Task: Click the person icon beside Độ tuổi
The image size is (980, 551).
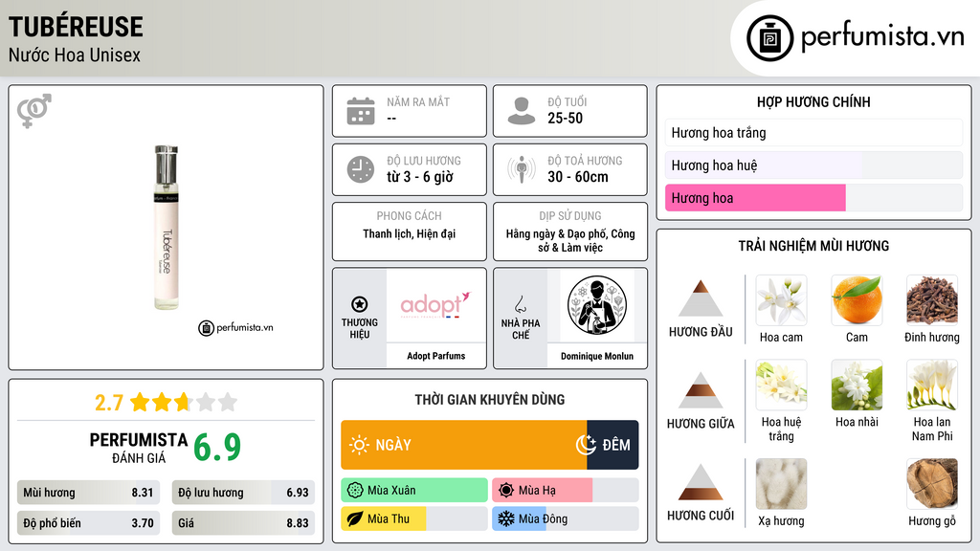Action: tap(522, 111)
